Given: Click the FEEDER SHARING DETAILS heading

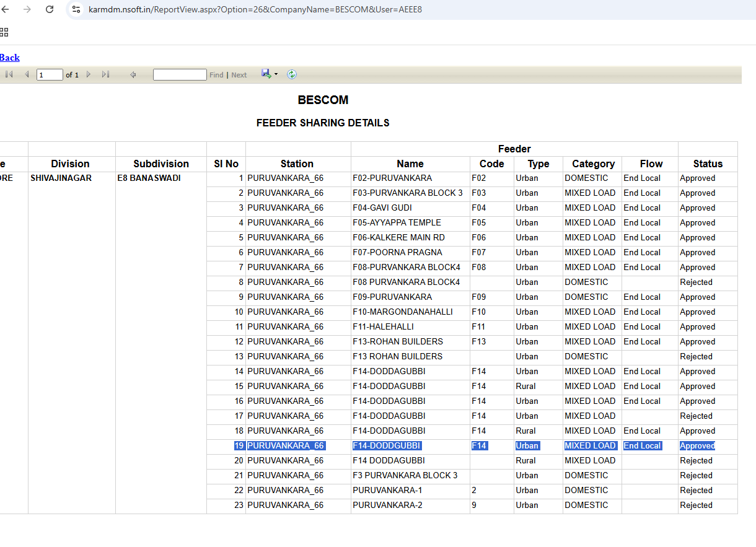Looking at the screenshot, I should coord(323,123).
